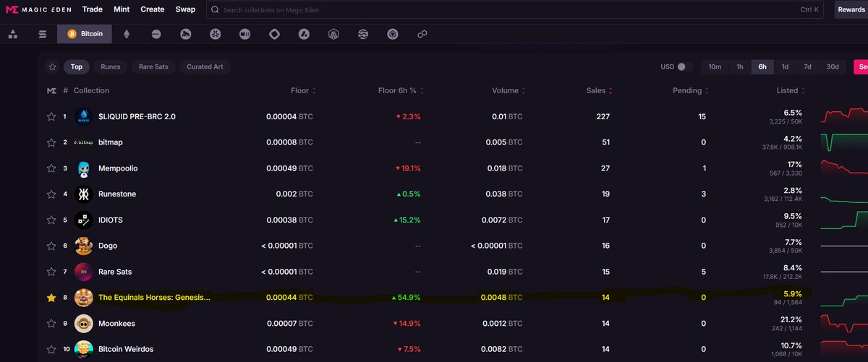This screenshot has width=868, height=362.
Task: Select the Ethereum chain icon
Action: [127, 34]
